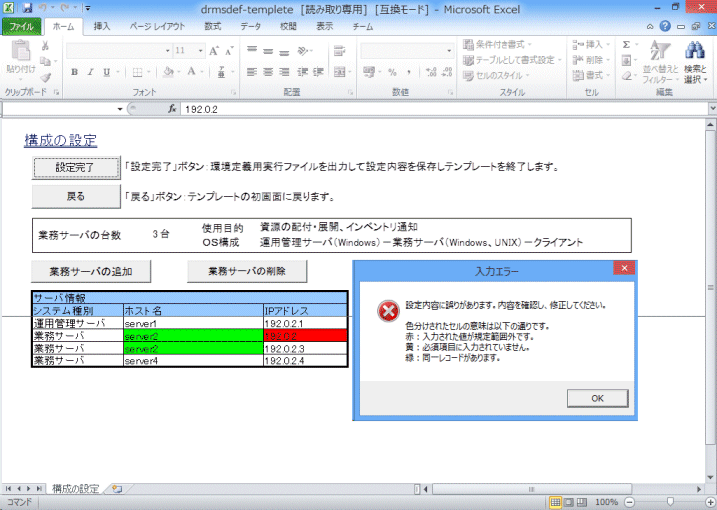The width and height of the screenshot is (717, 510).
Task: Expand the Name Box dropdown arrow
Action: point(120,108)
